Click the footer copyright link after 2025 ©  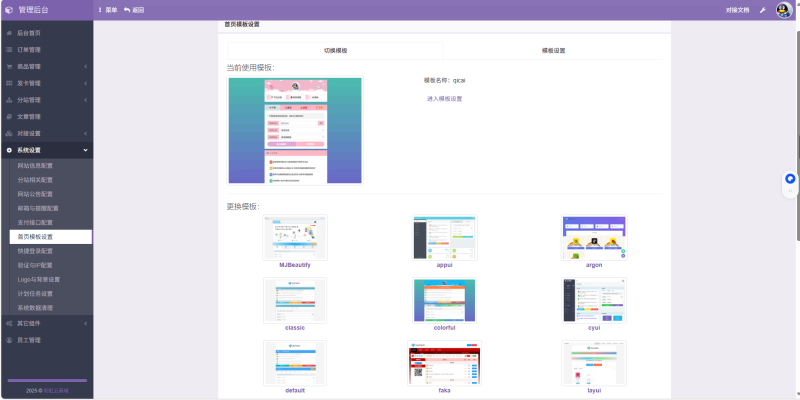tap(56, 391)
